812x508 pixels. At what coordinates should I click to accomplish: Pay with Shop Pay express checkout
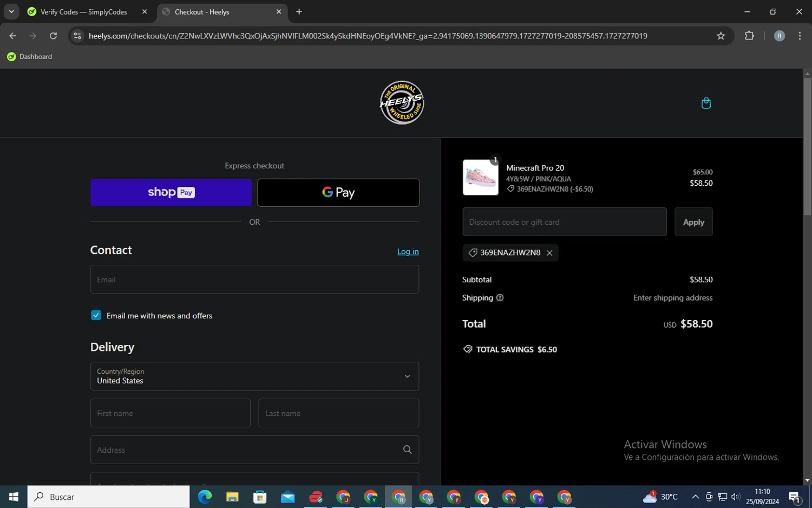[171, 192]
